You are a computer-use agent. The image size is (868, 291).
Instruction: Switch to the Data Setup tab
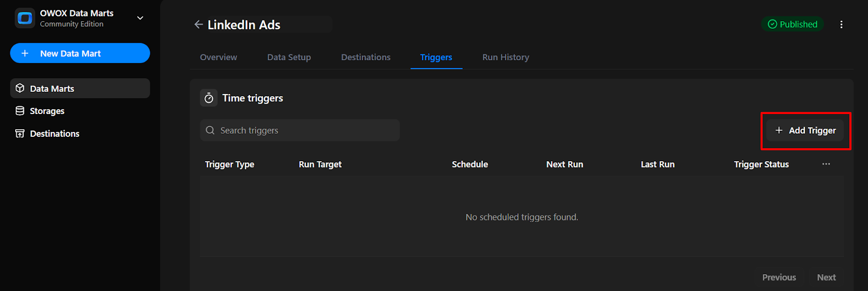(x=289, y=57)
